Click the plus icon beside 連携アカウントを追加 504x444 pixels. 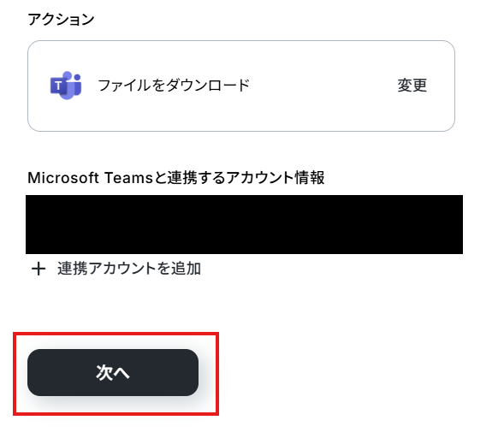[x=39, y=269]
